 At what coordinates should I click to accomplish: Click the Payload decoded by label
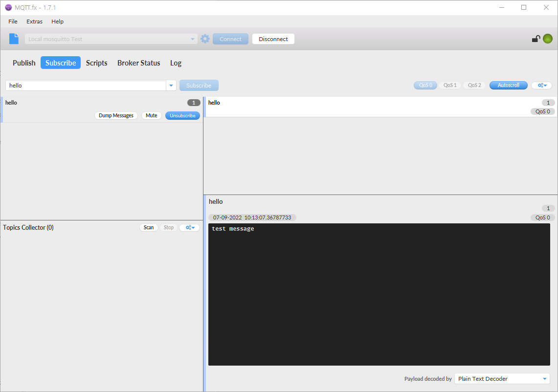(x=428, y=379)
